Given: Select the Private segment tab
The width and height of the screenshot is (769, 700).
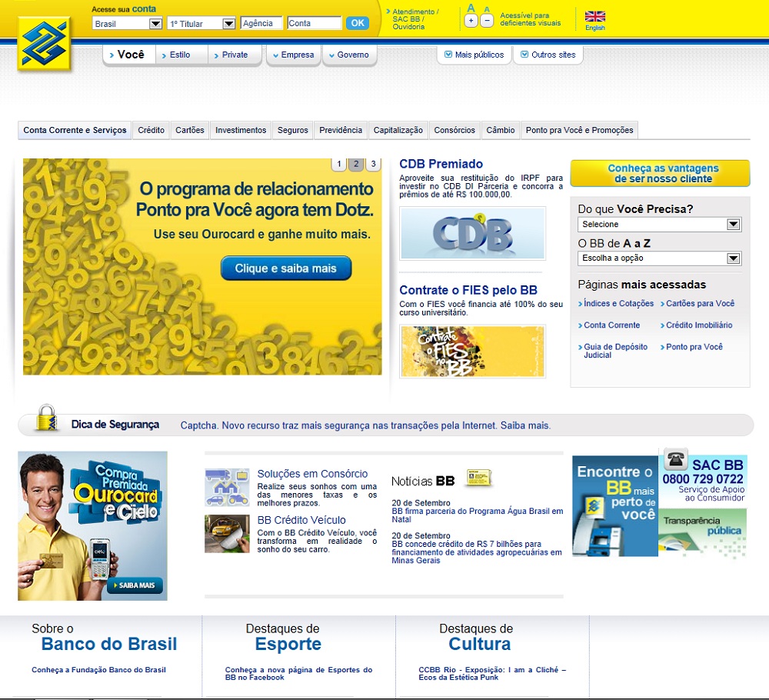Looking at the screenshot, I should click(235, 55).
